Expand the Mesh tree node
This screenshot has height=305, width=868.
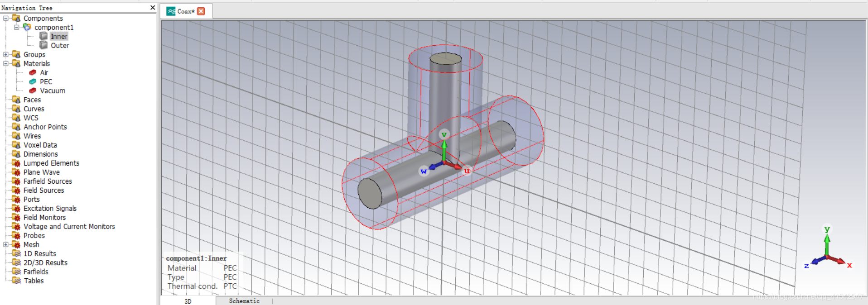(x=6, y=244)
